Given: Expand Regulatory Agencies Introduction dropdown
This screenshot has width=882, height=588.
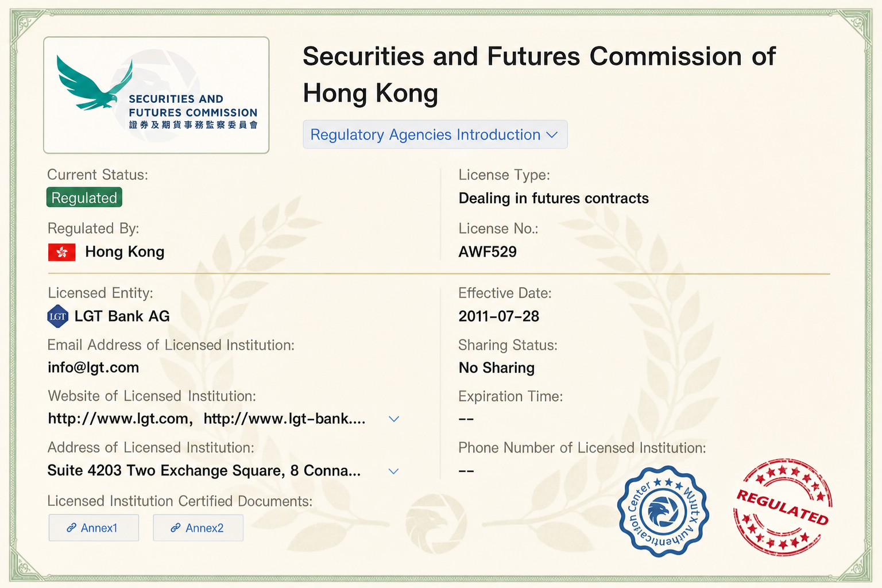Looking at the screenshot, I should click(x=435, y=134).
